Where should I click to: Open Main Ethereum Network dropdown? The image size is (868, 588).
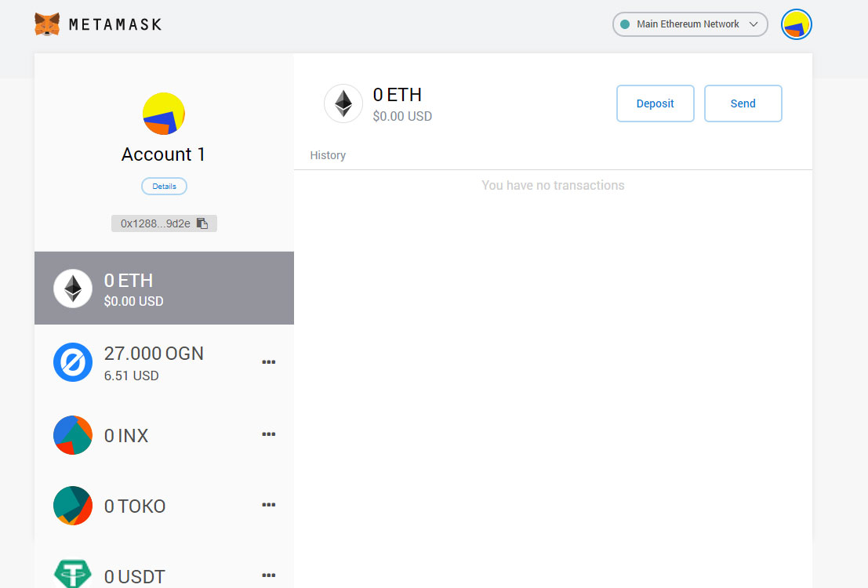(x=690, y=24)
